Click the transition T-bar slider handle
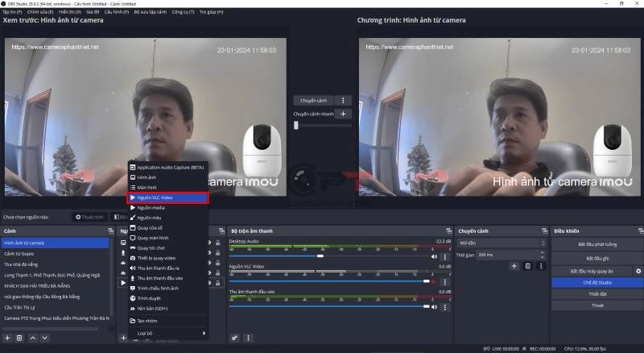This screenshot has height=353, width=644. pyautogui.click(x=296, y=126)
